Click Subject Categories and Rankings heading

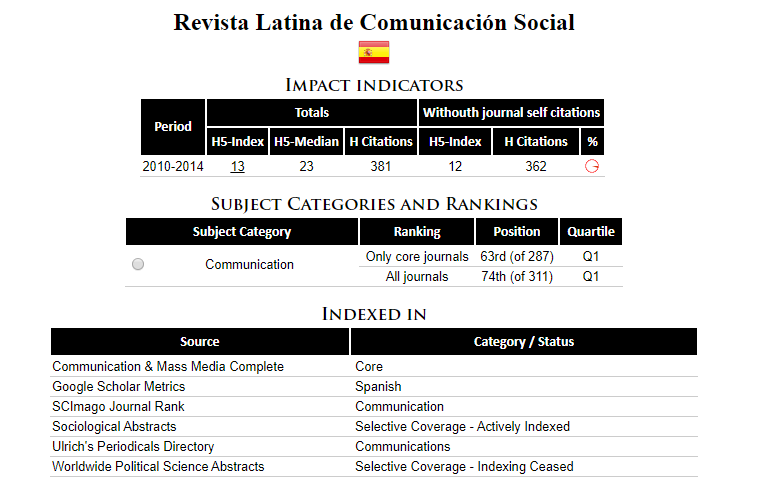coord(374,204)
